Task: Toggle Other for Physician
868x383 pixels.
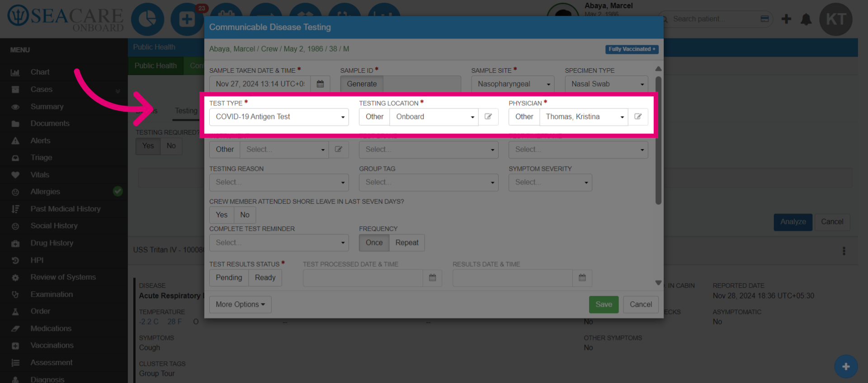Action: pyautogui.click(x=524, y=117)
